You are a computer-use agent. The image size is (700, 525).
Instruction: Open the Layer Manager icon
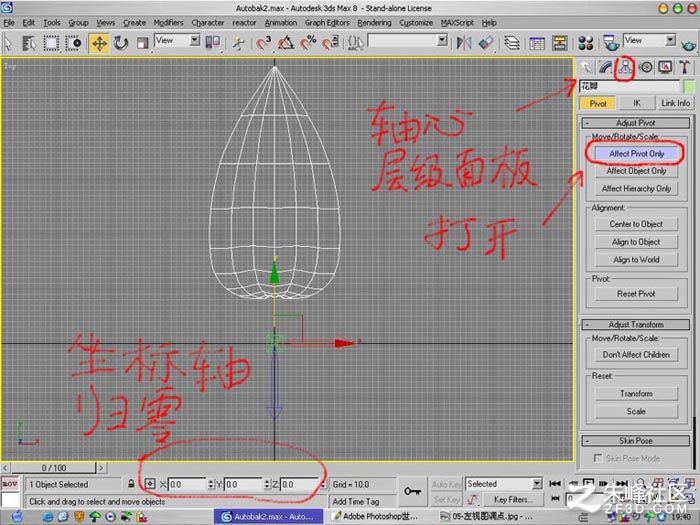coord(512,43)
